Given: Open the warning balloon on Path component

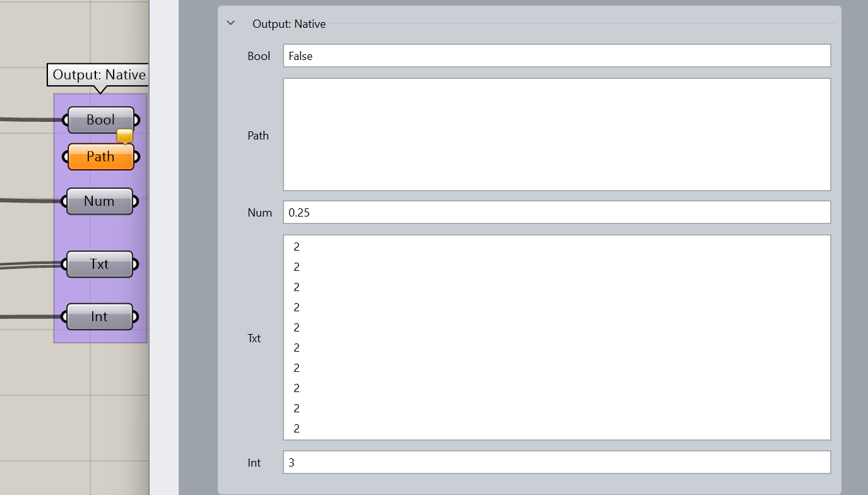Looking at the screenshot, I should 125,136.
